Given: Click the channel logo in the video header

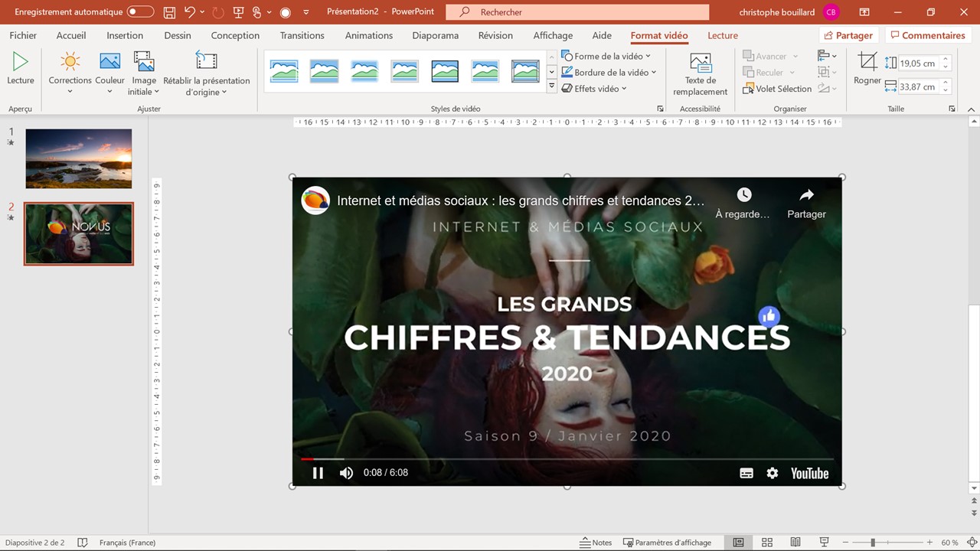Looking at the screenshot, I should [x=315, y=201].
